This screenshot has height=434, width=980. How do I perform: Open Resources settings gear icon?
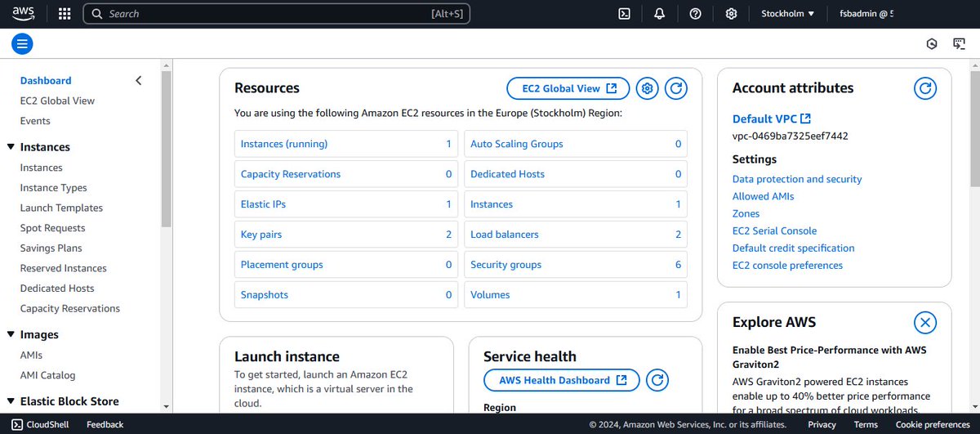point(648,88)
